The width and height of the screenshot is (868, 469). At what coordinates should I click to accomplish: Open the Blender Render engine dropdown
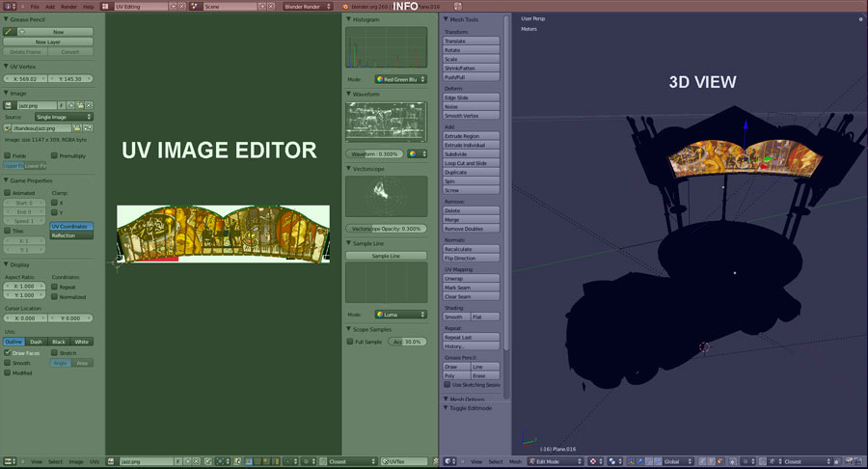tap(308, 6)
